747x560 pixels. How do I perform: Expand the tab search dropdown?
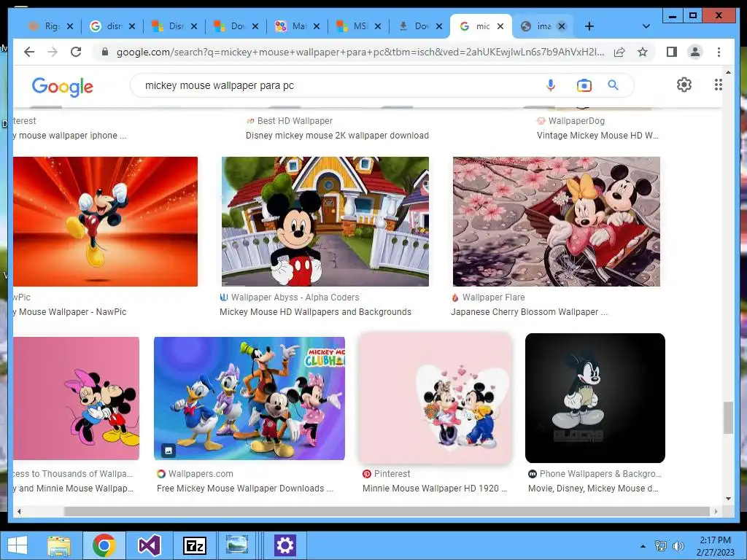tap(646, 26)
